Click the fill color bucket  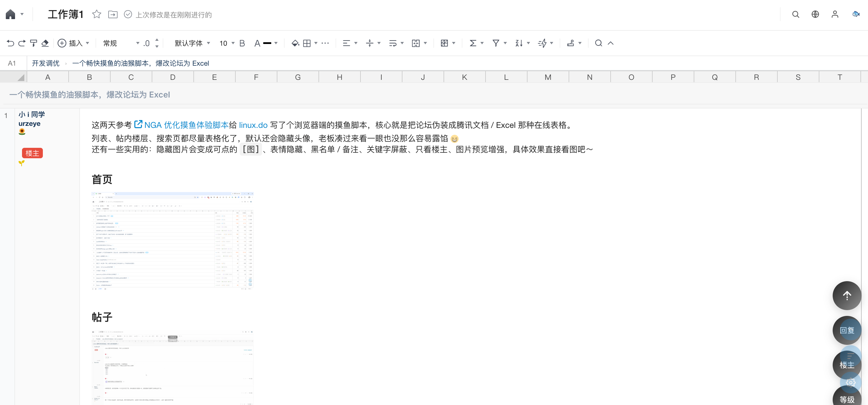pos(296,43)
